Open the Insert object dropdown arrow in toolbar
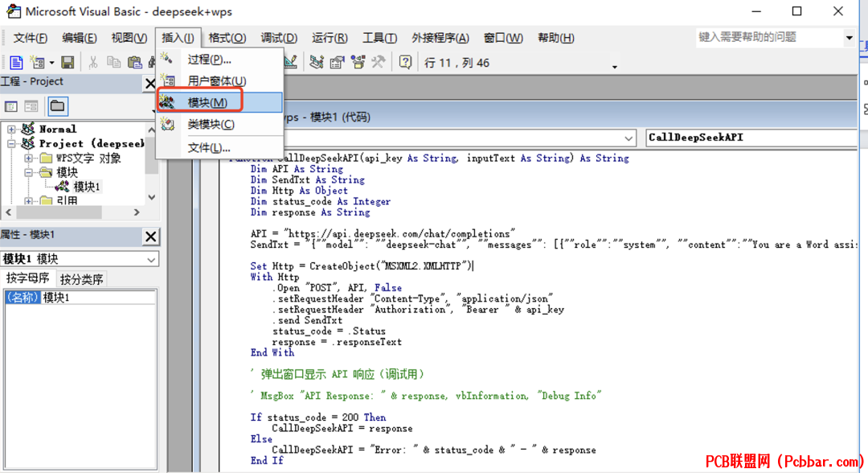 [x=51, y=63]
